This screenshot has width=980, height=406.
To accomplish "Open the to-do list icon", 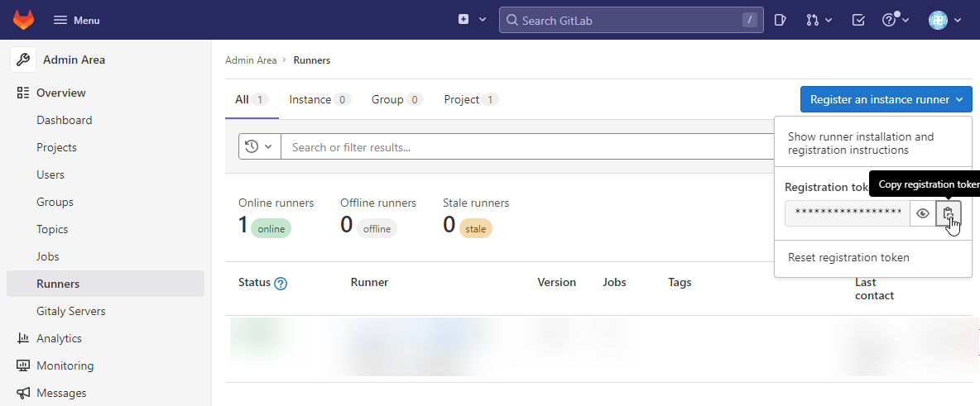I will coord(859,20).
